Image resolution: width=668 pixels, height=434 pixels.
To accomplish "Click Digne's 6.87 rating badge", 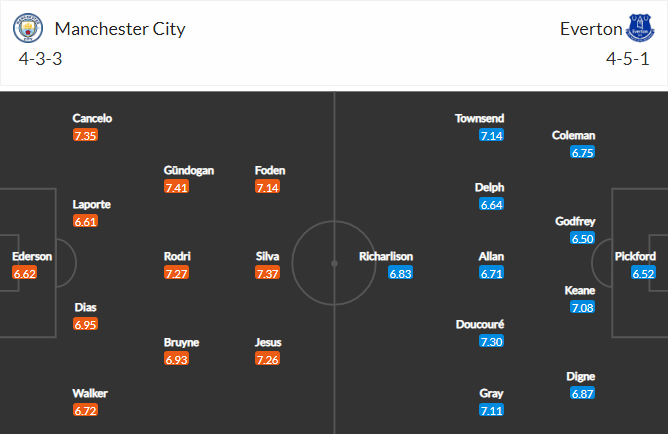I will click(x=582, y=394).
